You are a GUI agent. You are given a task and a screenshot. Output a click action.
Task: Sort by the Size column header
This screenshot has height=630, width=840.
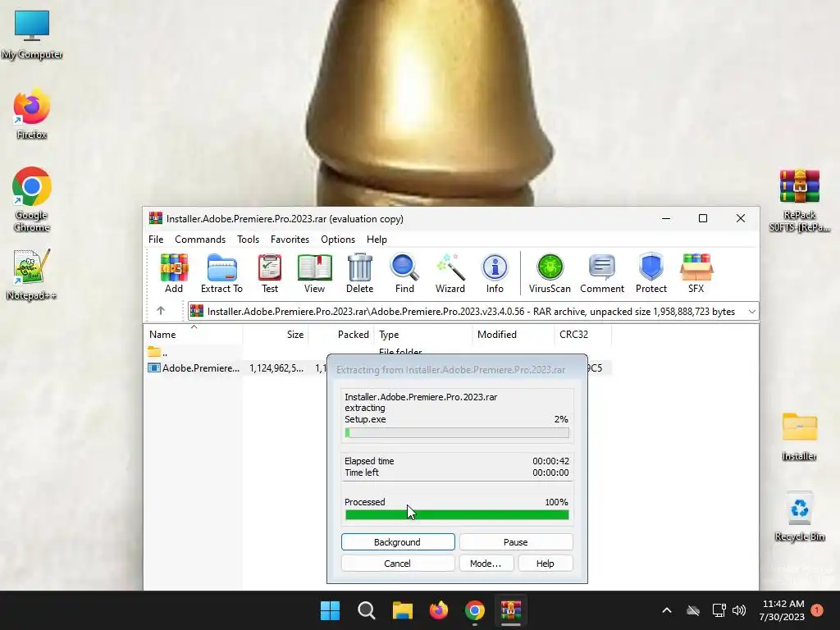coord(276,335)
